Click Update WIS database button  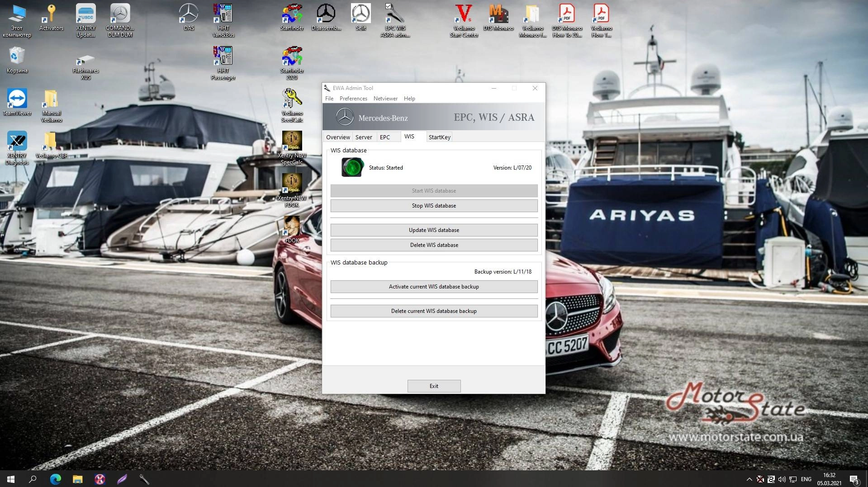click(x=434, y=230)
